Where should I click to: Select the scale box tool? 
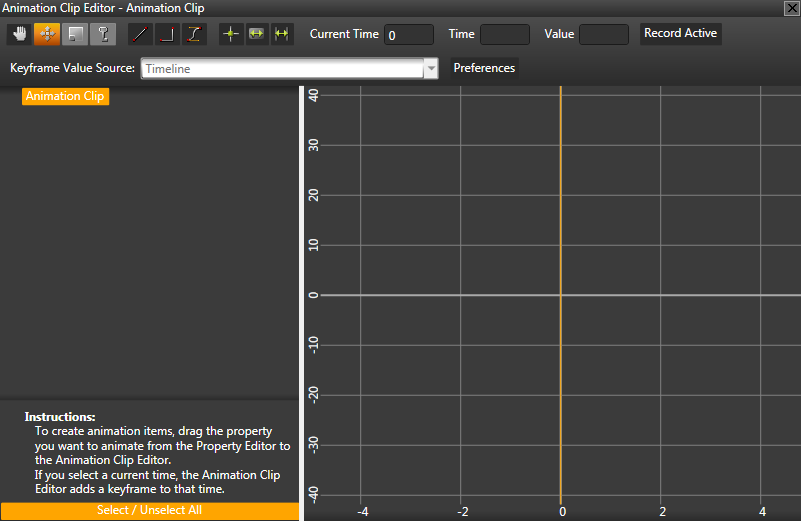[75, 34]
